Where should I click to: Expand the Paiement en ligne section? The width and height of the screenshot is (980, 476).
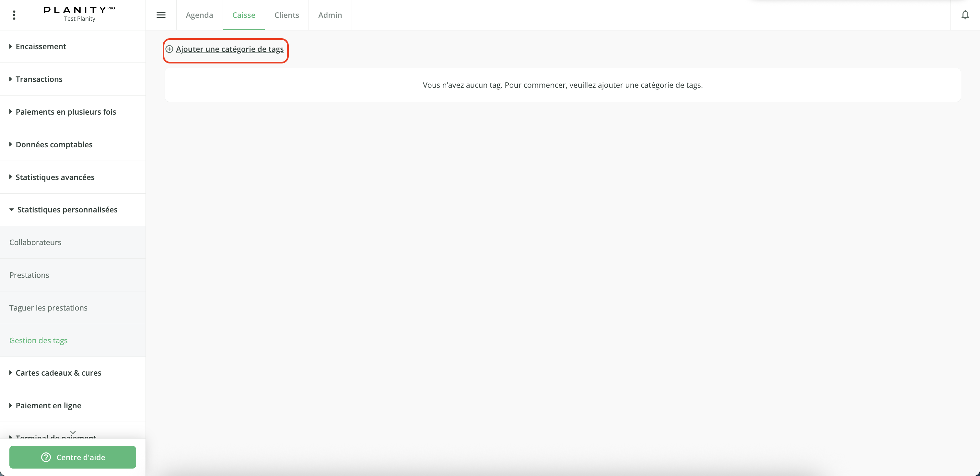click(x=73, y=406)
